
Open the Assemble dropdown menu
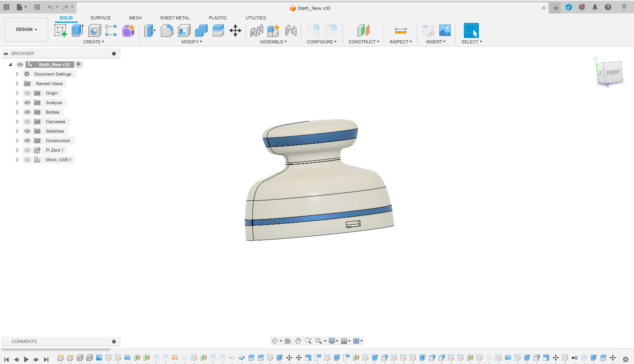click(x=273, y=41)
